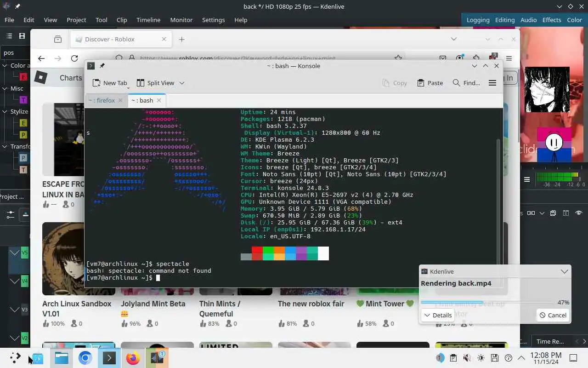Show hidden system tray icons arrow

[521, 358]
